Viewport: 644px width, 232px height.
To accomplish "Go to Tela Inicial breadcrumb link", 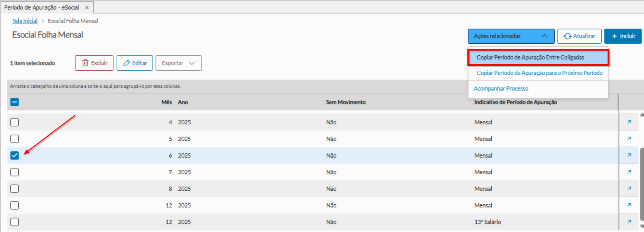I will pos(25,21).
